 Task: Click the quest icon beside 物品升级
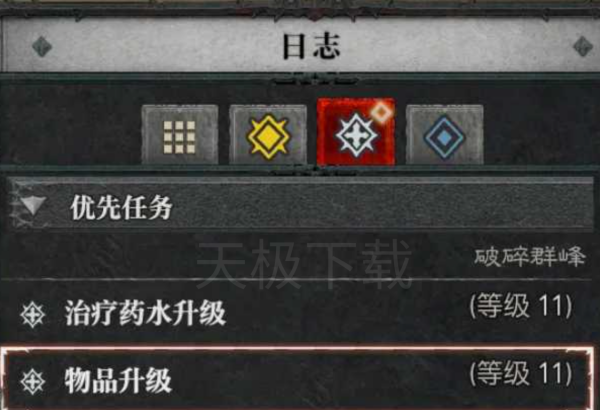(33, 381)
